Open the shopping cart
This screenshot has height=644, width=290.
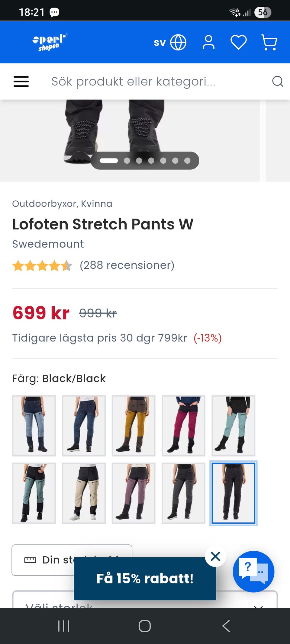click(269, 42)
